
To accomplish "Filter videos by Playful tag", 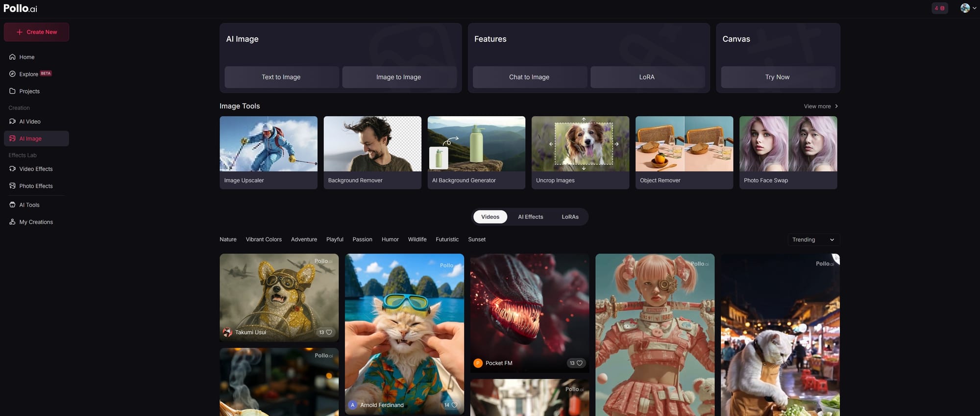I will click(335, 239).
